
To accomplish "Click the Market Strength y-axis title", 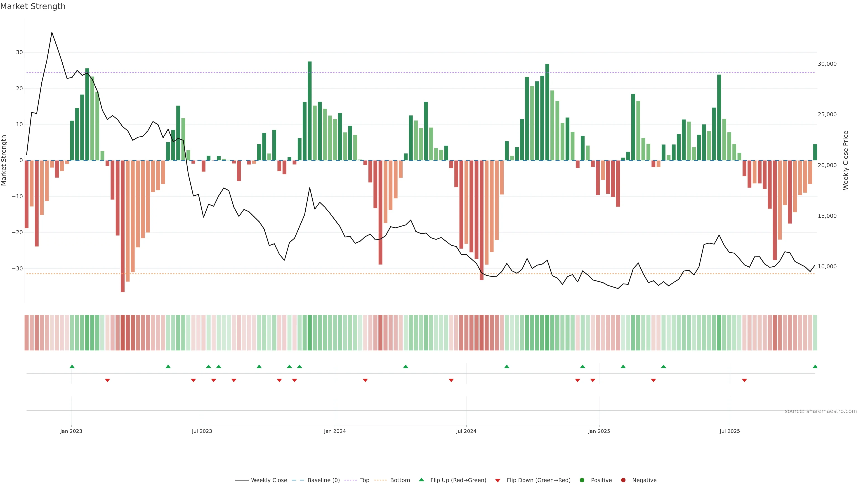I will (4, 160).
